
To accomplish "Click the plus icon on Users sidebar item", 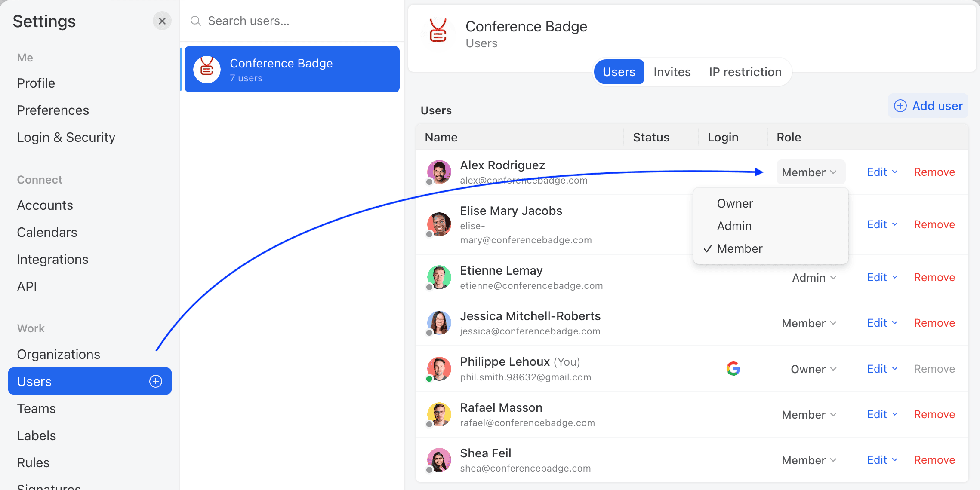I will [x=156, y=381].
